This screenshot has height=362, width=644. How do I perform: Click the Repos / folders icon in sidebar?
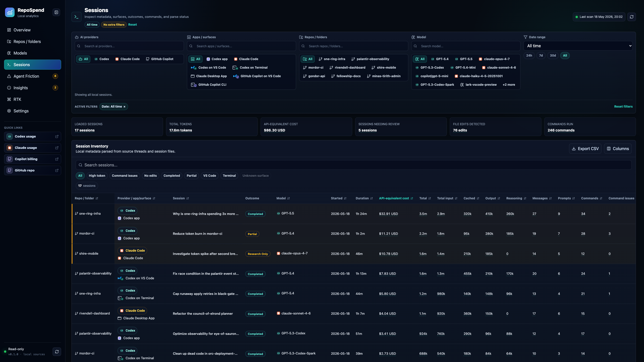coord(9,41)
